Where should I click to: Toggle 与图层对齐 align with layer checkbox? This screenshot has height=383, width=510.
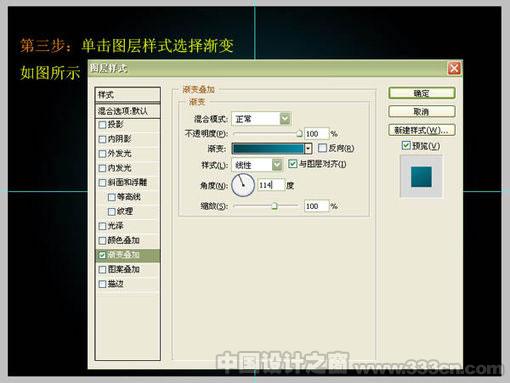292,164
